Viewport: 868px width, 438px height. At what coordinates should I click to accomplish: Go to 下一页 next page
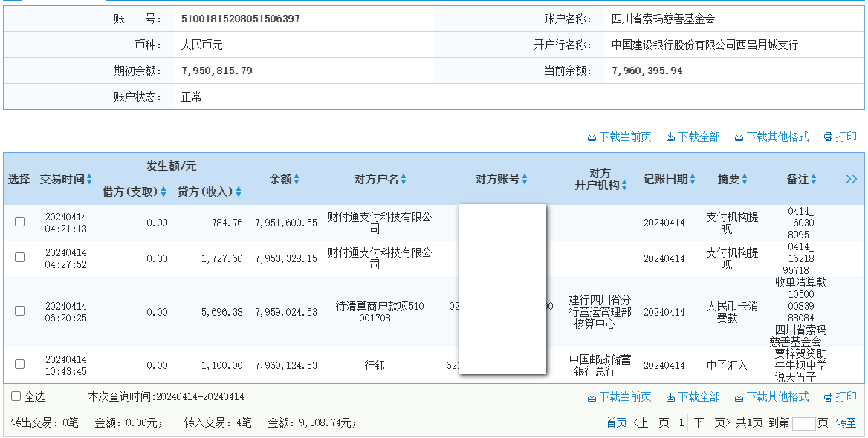pyautogui.click(x=712, y=422)
